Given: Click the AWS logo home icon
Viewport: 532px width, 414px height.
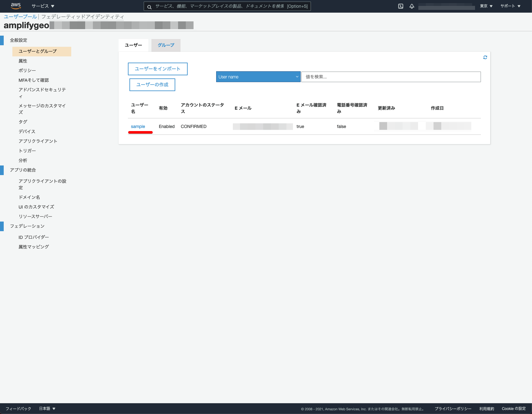Looking at the screenshot, I should [16, 6].
